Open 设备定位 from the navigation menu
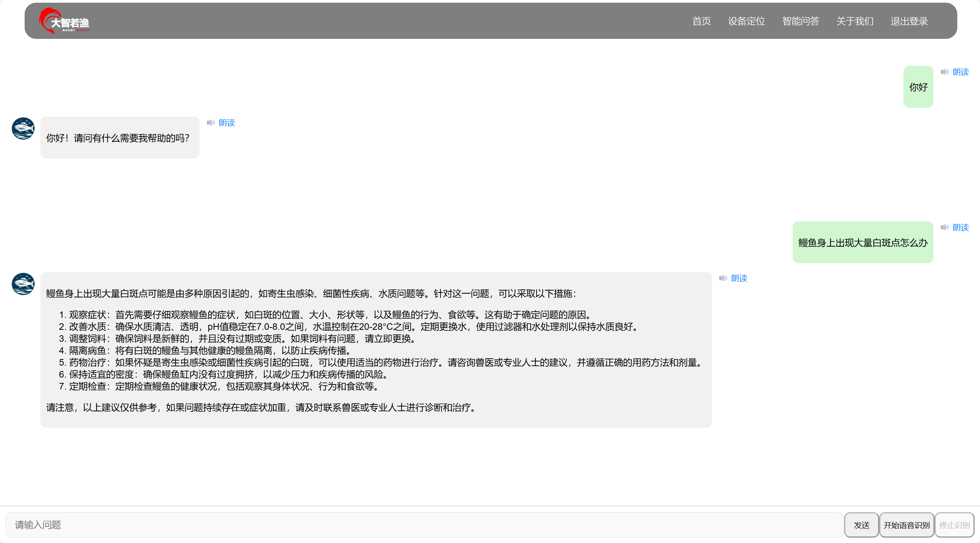This screenshot has width=980, height=543. (746, 21)
